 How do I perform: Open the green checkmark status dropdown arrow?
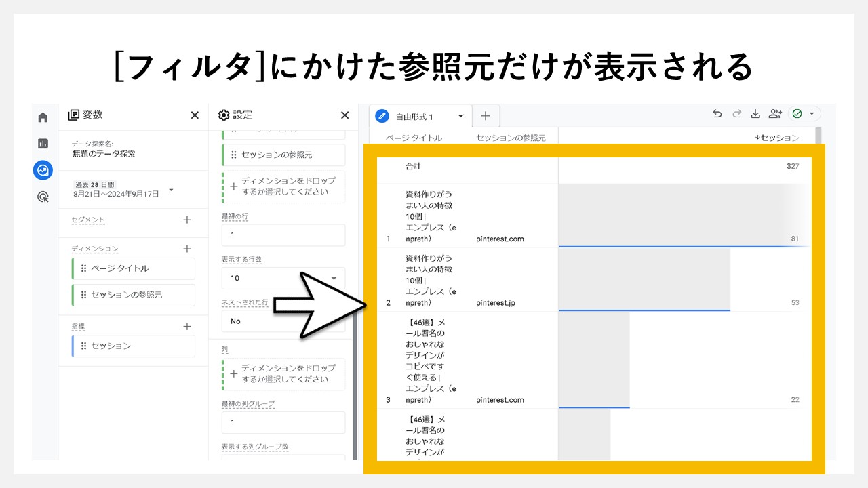(811, 114)
